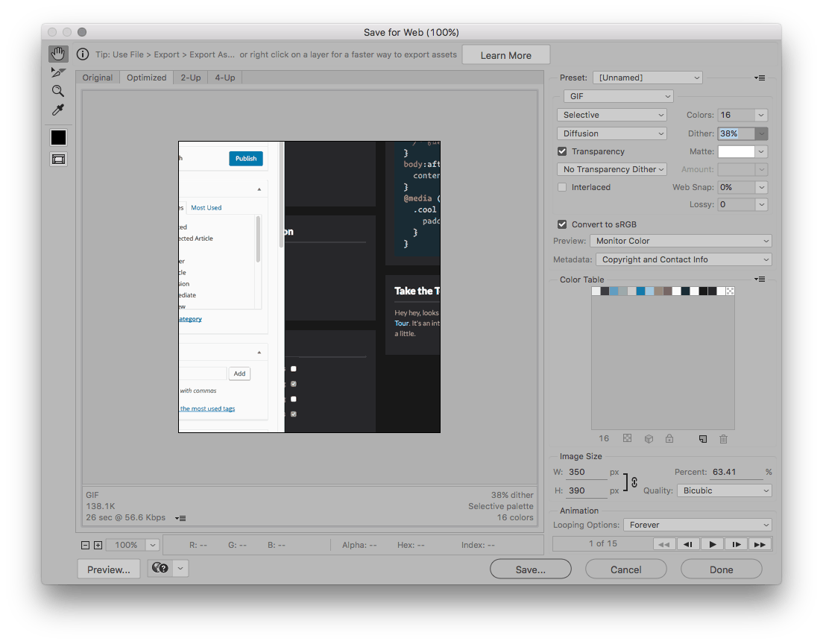This screenshot has height=644, width=823.
Task: Click the Learn More button
Action: pyautogui.click(x=506, y=55)
